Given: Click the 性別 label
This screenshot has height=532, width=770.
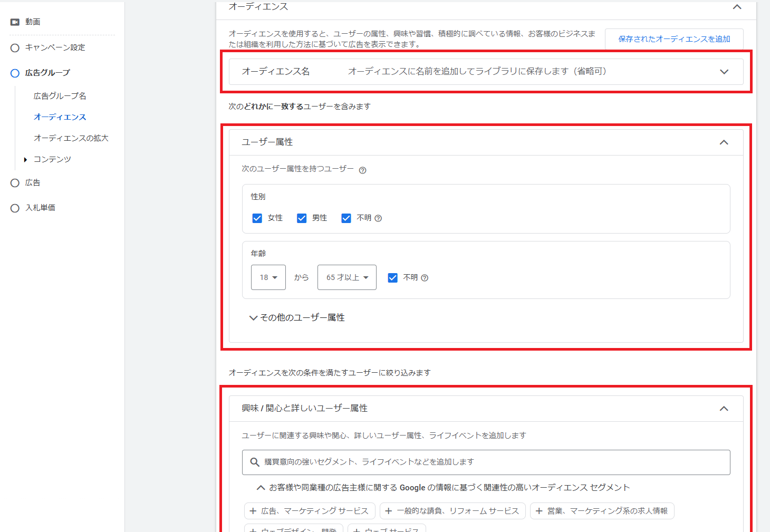Looking at the screenshot, I should point(258,197).
